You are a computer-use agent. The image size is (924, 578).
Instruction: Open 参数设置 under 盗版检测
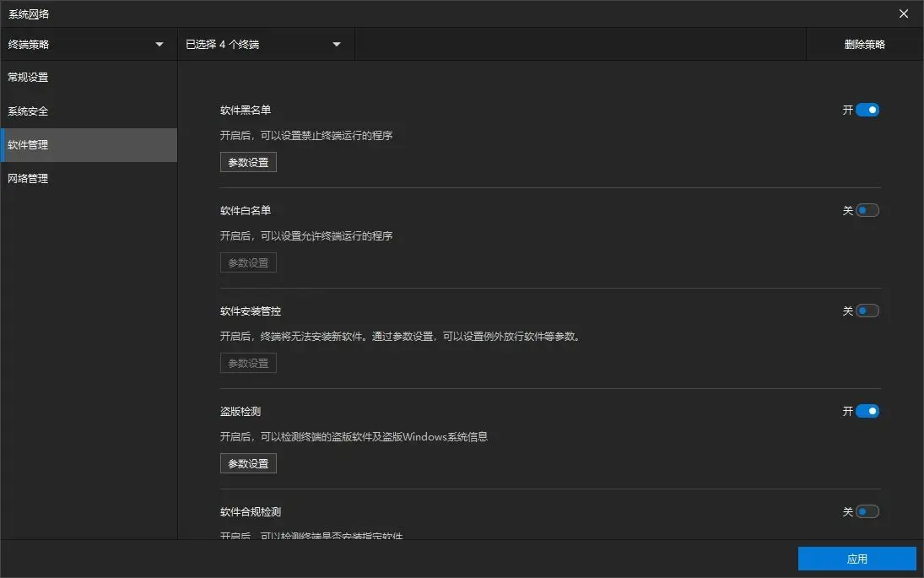(248, 463)
